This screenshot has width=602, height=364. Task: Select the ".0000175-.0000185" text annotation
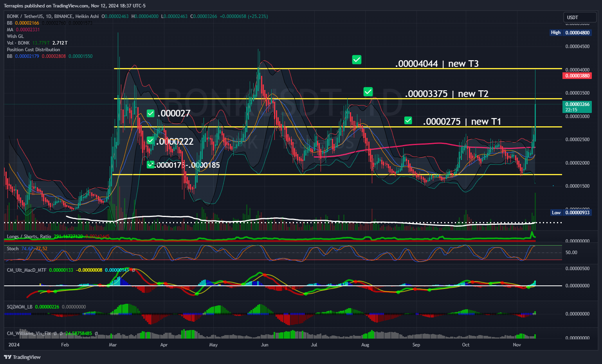(187, 165)
